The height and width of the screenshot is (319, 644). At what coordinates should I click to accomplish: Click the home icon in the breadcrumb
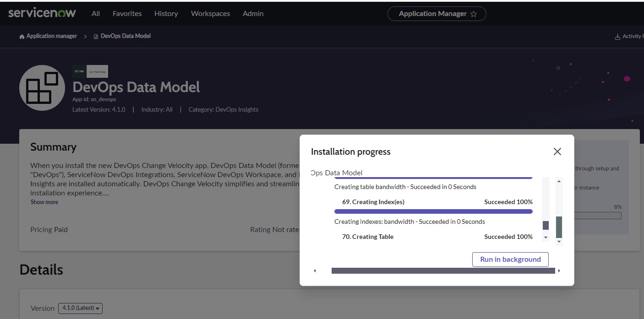click(x=22, y=36)
